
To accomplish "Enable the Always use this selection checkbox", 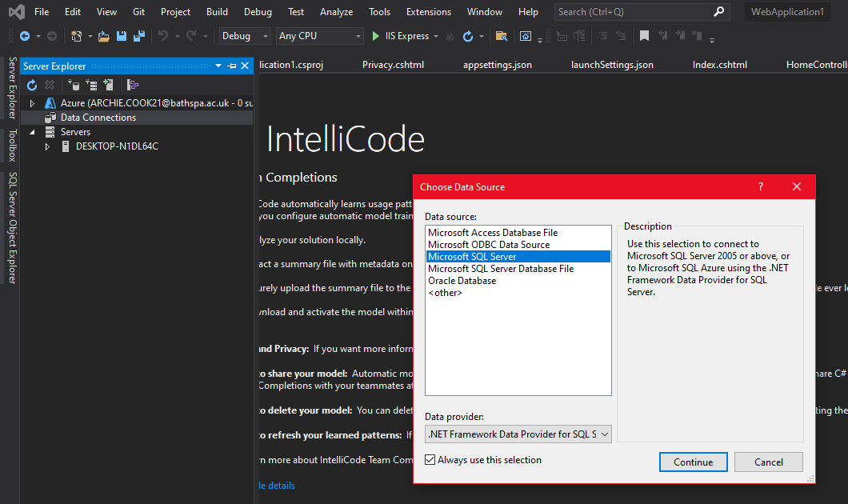I will coord(430,460).
